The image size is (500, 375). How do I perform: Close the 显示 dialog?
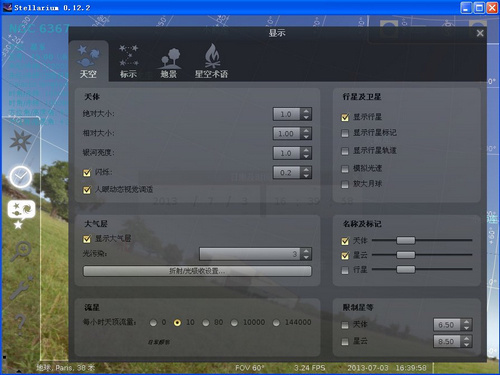pos(480,33)
